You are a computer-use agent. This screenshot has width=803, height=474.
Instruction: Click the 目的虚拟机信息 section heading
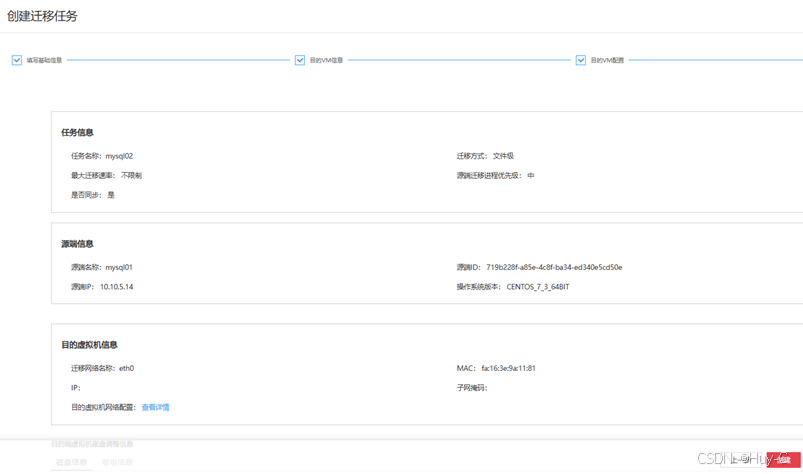[90, 345]
